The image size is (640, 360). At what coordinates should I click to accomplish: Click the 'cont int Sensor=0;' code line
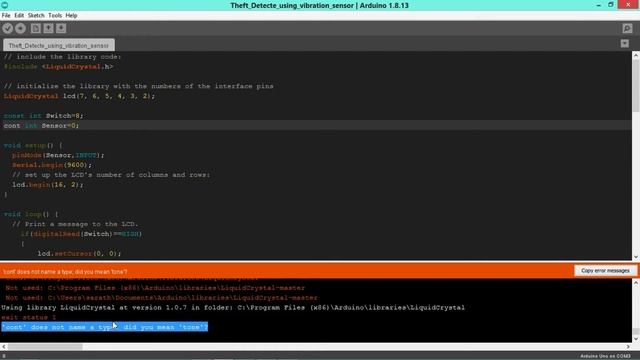[x=41, y=126]
